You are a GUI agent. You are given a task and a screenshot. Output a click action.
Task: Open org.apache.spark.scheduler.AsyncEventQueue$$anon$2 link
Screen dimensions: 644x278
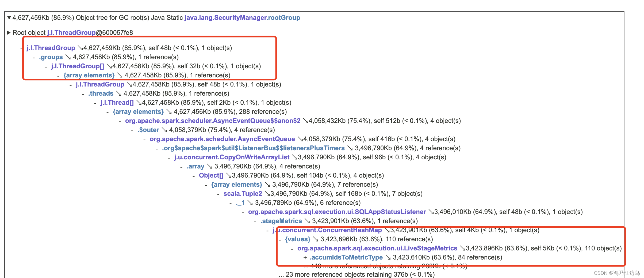tap(213, 121)
